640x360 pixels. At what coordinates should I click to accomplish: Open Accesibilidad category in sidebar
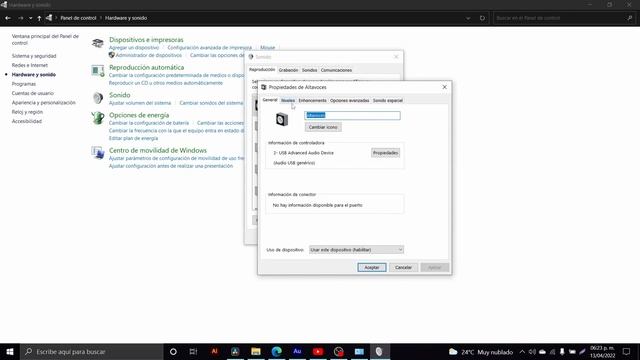[x=27, y=122]
